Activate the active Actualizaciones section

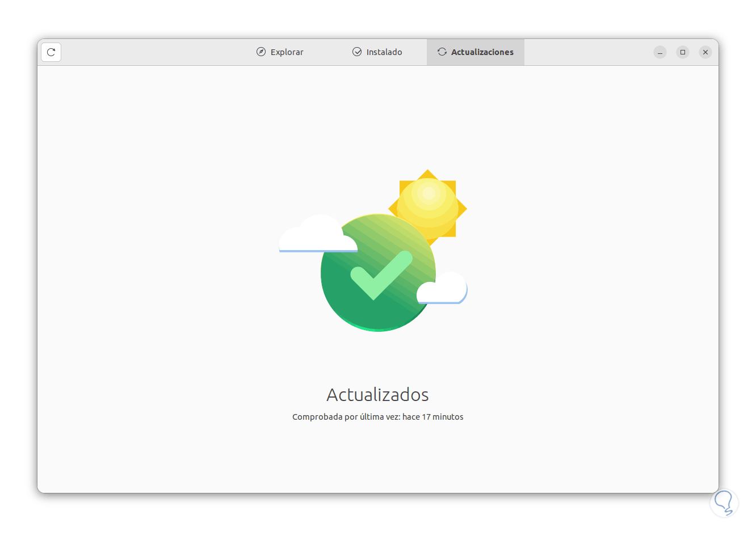point(475,52)
